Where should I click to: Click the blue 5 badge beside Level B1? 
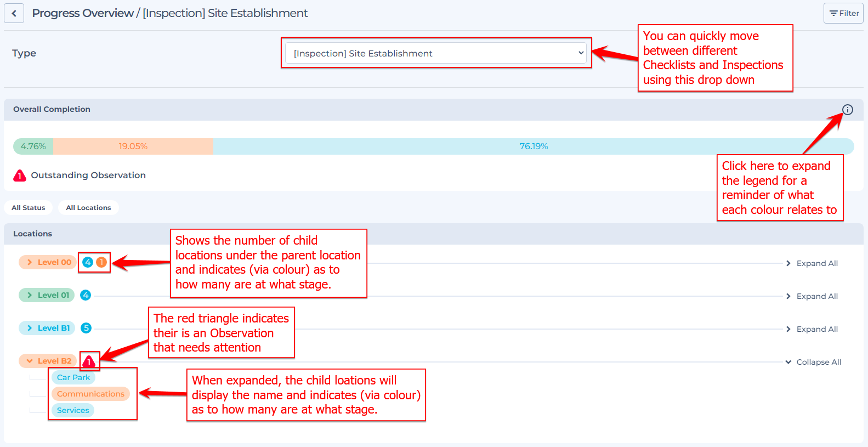click(x=86, y=328)
